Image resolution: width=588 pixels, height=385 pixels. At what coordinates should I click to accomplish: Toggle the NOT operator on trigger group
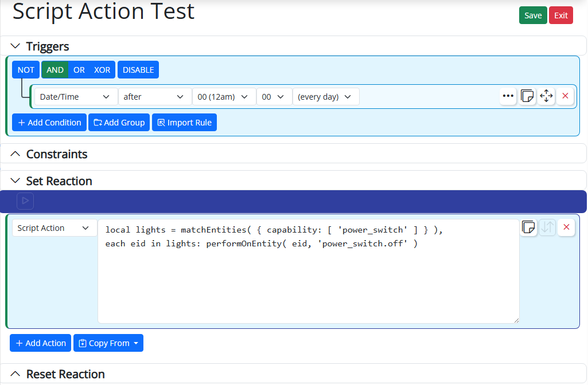(x=26, y=70)
